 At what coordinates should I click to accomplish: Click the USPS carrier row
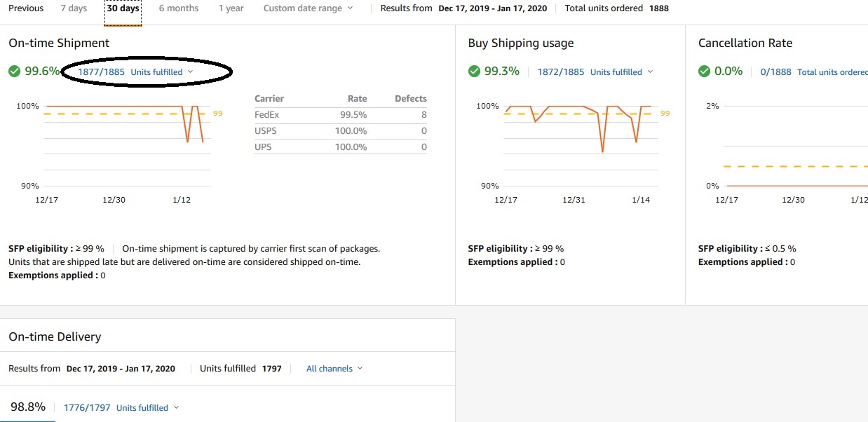(340, 131)
